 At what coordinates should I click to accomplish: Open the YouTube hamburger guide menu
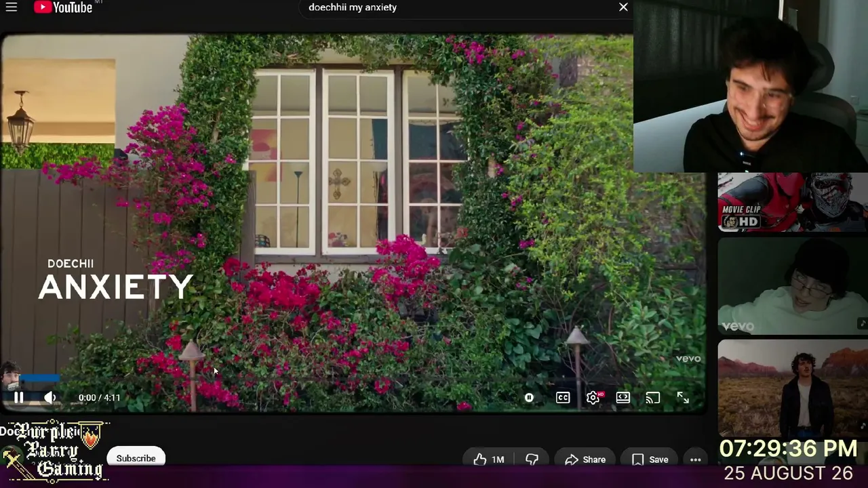point(12,7)
